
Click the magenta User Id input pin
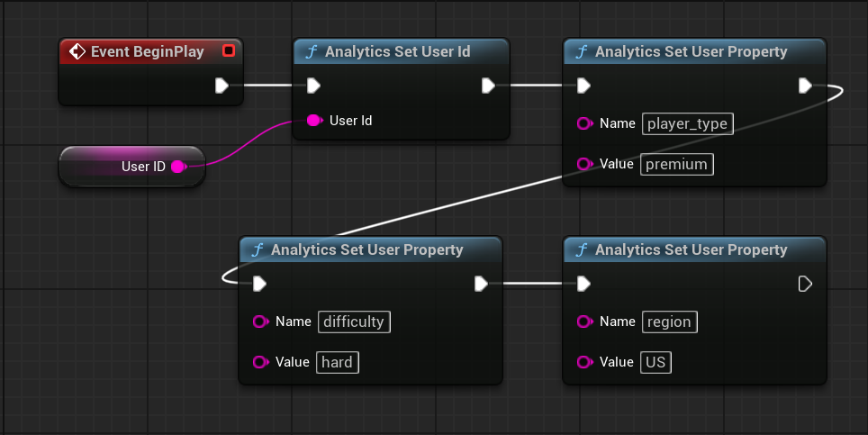click(x=313, y=120)
